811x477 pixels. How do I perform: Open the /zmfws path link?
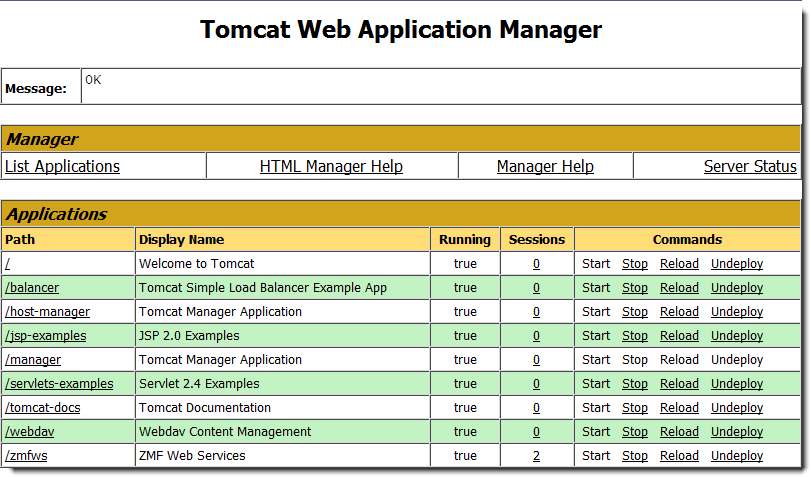click(x=26, y=456)
